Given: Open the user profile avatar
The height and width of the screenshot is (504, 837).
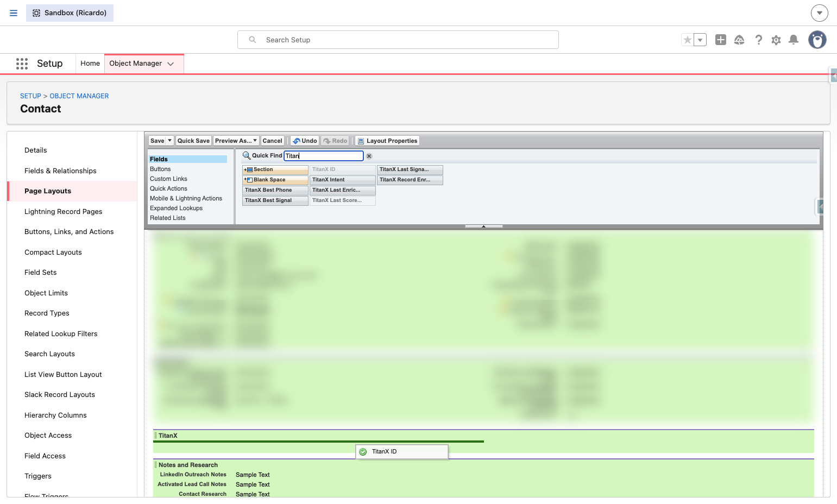Looking at the screenshot, I should pyautogui.click(x=817, y=40).
